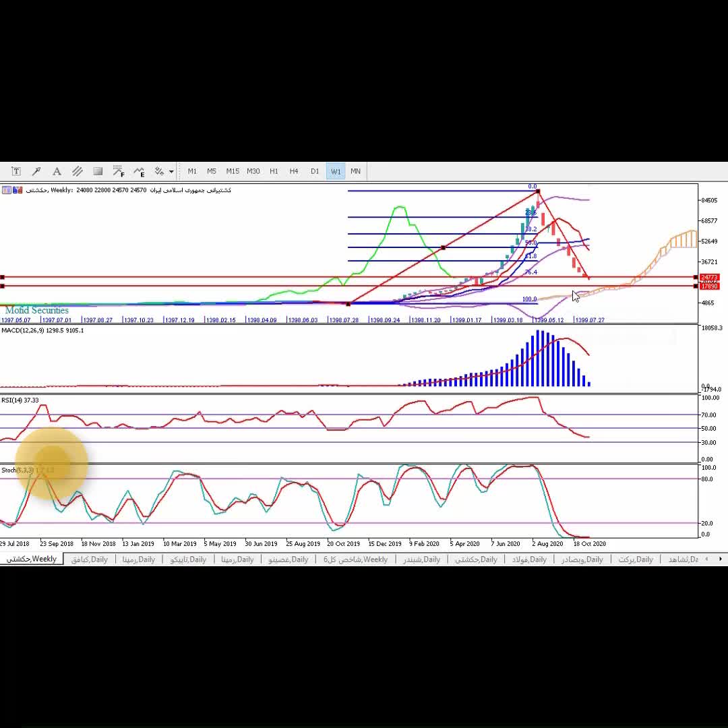Select the text label tool
Screen dimensions: 728x728
point(16,171)
